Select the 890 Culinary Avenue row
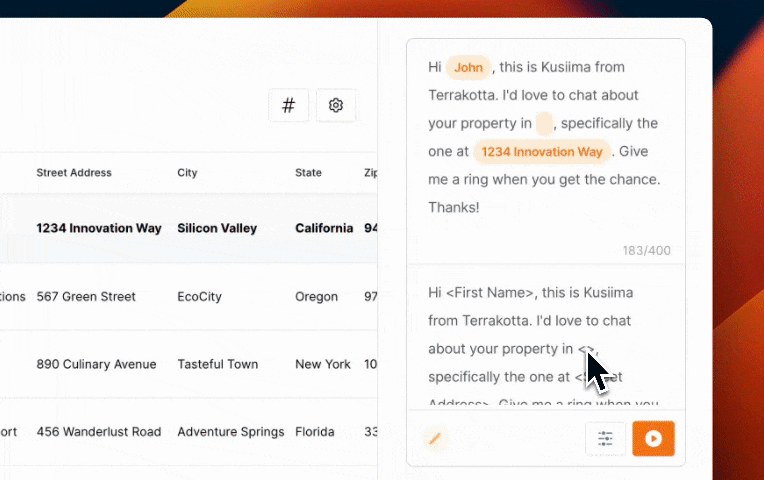 189,364
